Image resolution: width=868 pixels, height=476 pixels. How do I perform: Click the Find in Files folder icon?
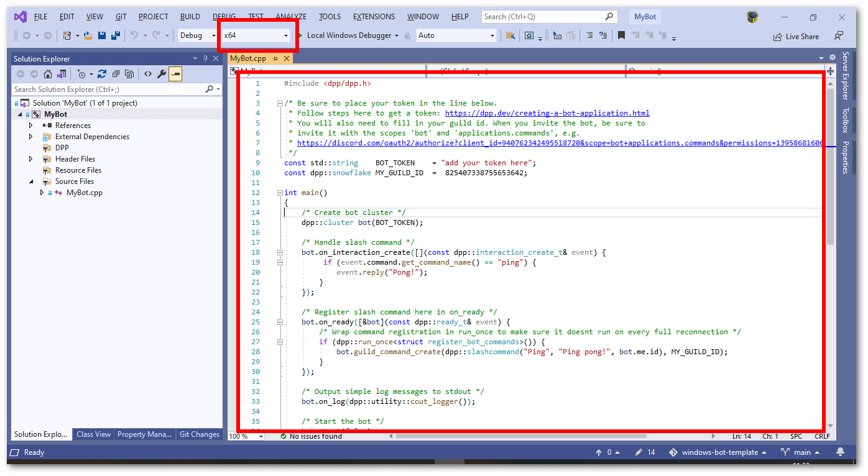(510, 35)
